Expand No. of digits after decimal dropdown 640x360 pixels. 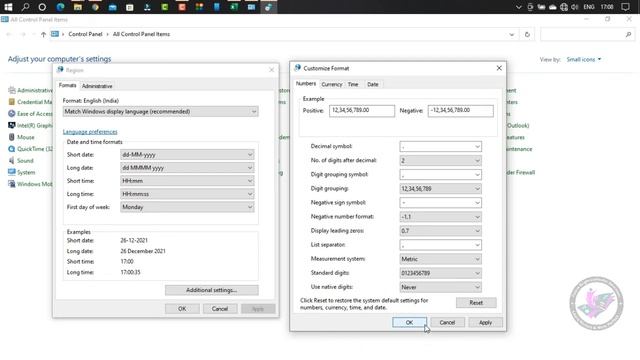click(440, 160)
